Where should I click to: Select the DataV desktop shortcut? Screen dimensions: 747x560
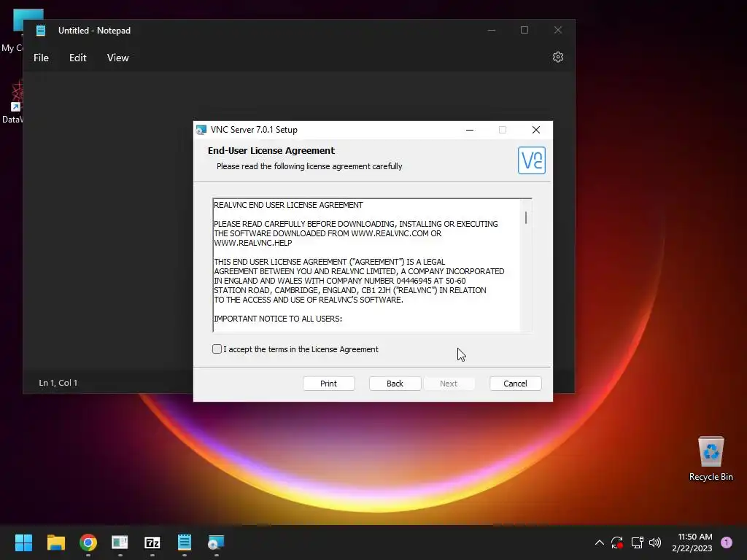coord(12,102)
